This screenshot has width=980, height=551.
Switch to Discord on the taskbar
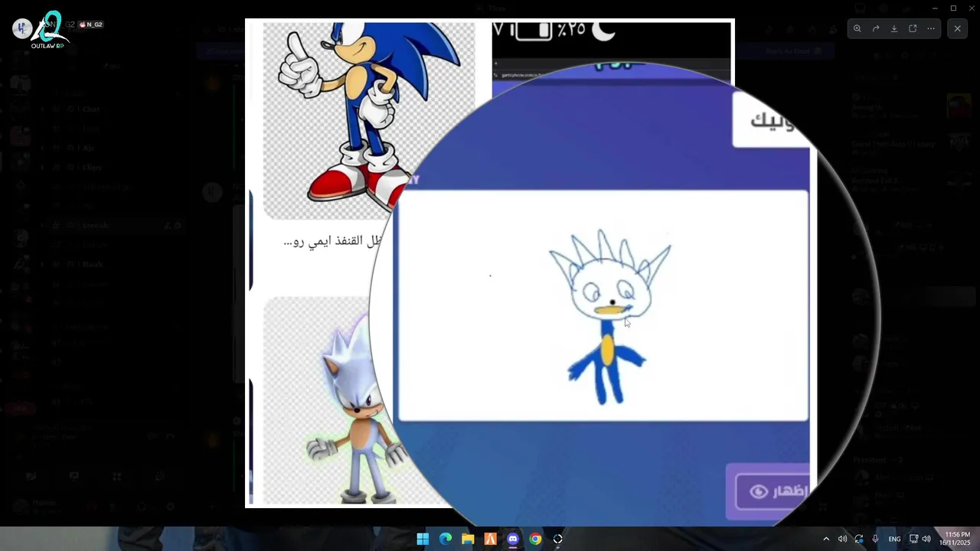[513, 539]
